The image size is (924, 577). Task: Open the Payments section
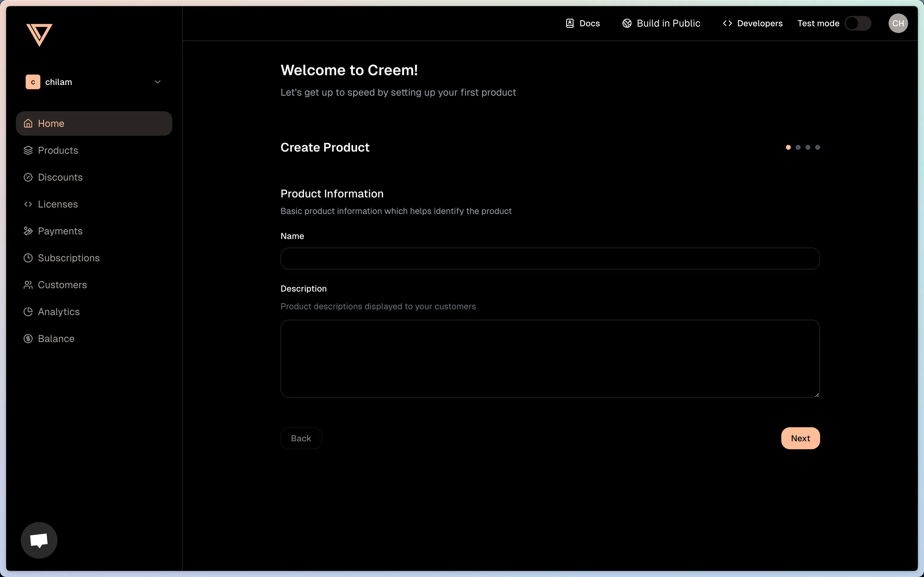pyautogui.click(x=94, y=231)
